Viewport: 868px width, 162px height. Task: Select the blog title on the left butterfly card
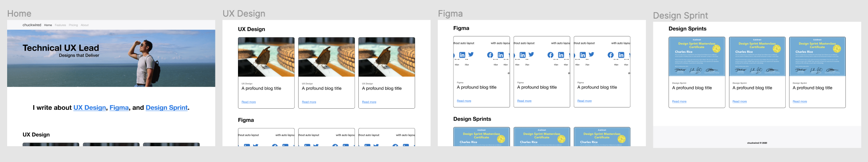261,89
